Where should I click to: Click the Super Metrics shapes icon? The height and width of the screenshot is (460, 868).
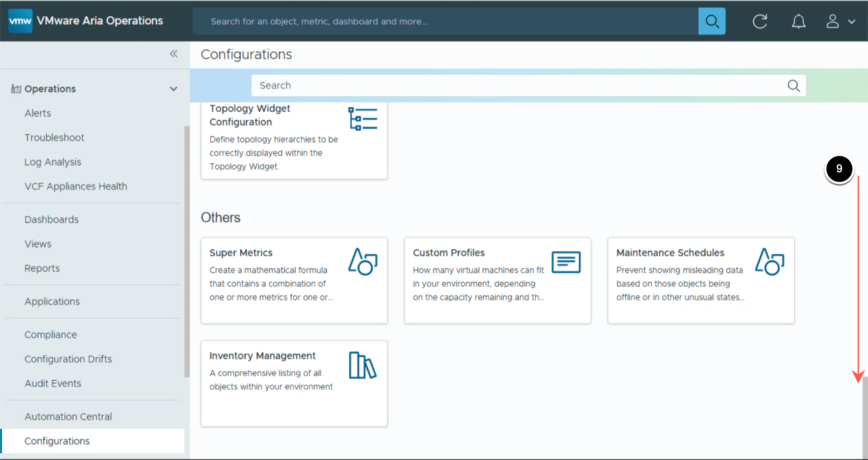click(362, 262)
